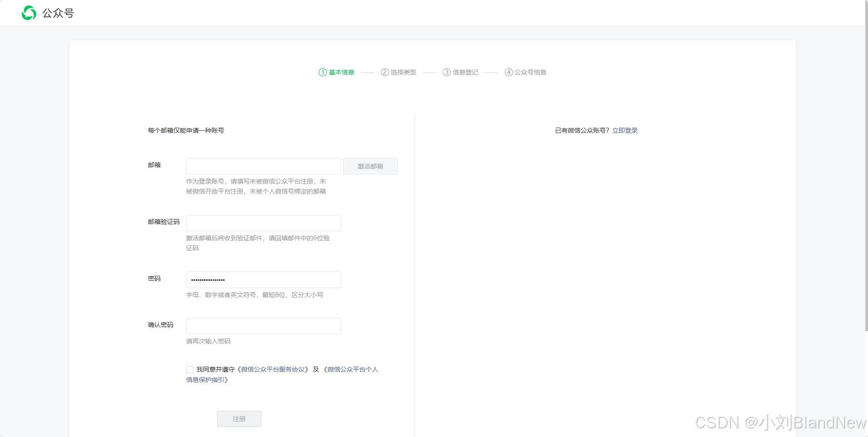Viewport: 868px width, 437px height.
Task: Click the 请再次输入密码 hint text
Action: coord(208,341)
